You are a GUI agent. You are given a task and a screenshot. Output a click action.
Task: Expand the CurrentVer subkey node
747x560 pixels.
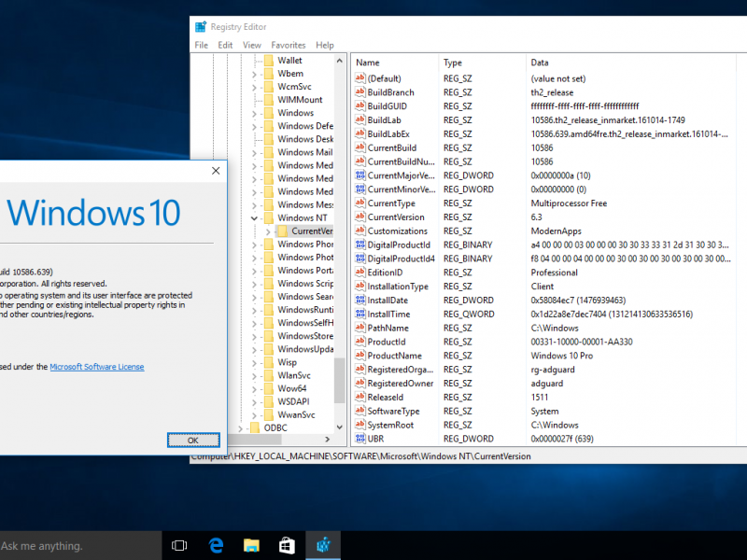click(x=268, y=231)
